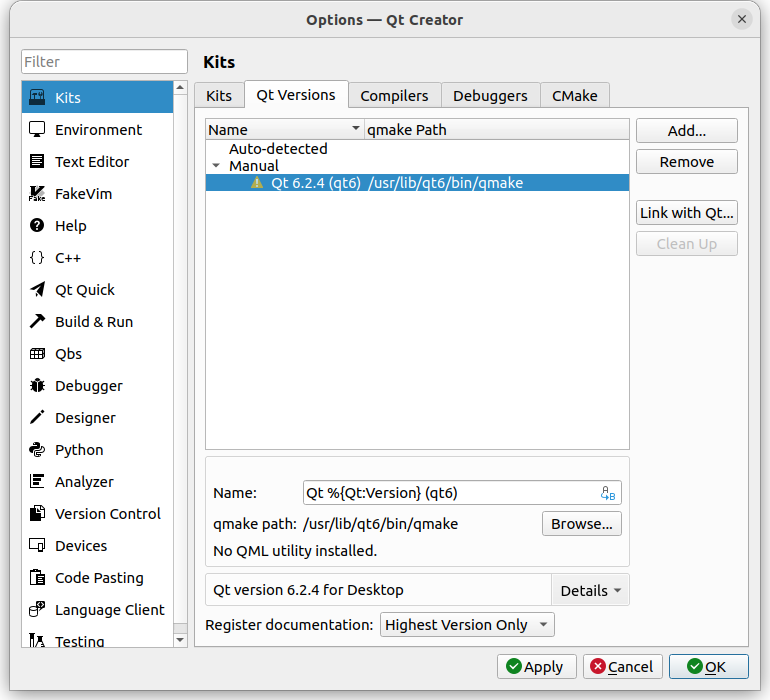The width and height of the screenshot is (770, 700).
Task: Open FakeVim settings via its icon
Action: tap(37, 194)
